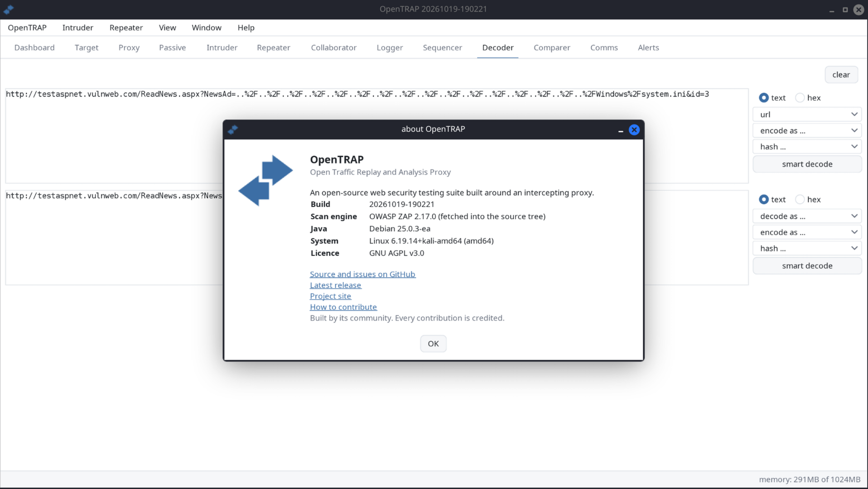This screenshot has width=868, height=489.
Task: Open the upper hash dropdown
Action: [807, 147]
